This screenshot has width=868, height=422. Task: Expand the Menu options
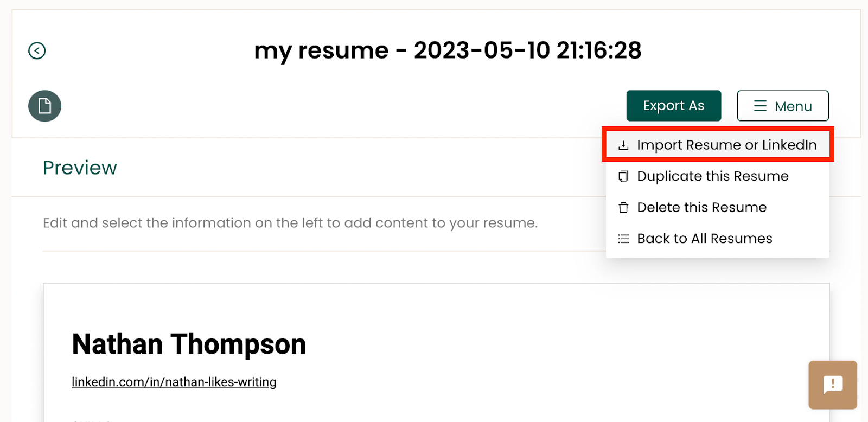click(782, 106)
